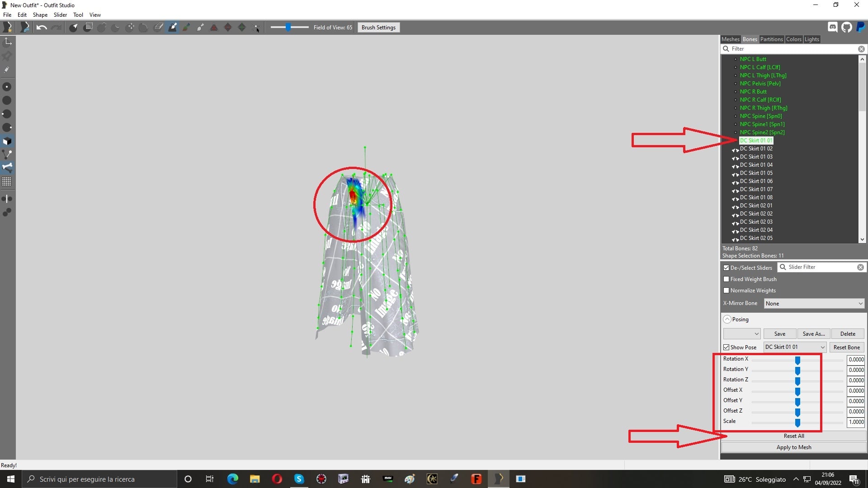Click the grayed Redo arrow icon
868x488 pixels.
tap(56, 28)
